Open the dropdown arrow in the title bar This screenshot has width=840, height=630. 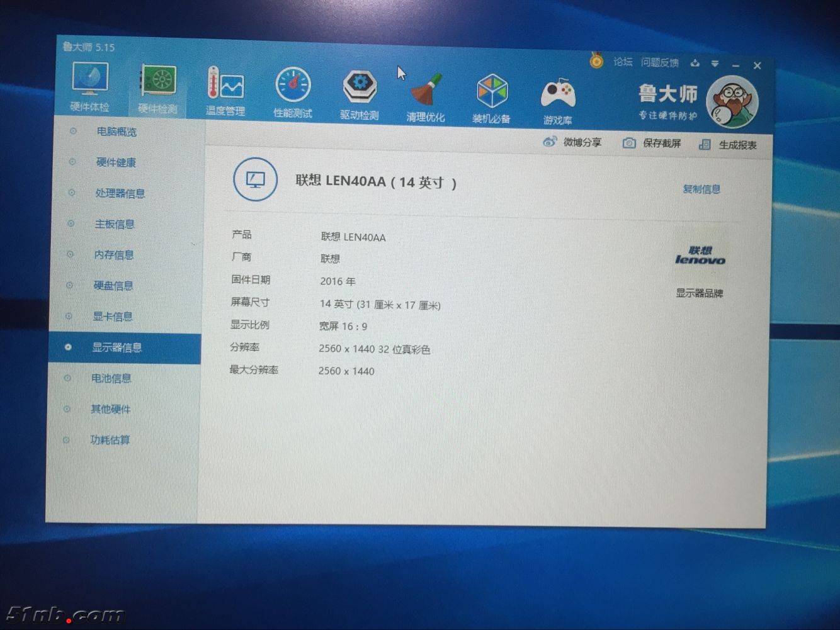715,64
